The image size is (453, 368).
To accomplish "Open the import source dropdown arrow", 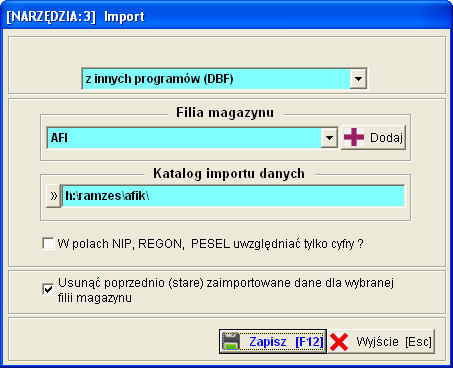I will (x=358, y=79).
